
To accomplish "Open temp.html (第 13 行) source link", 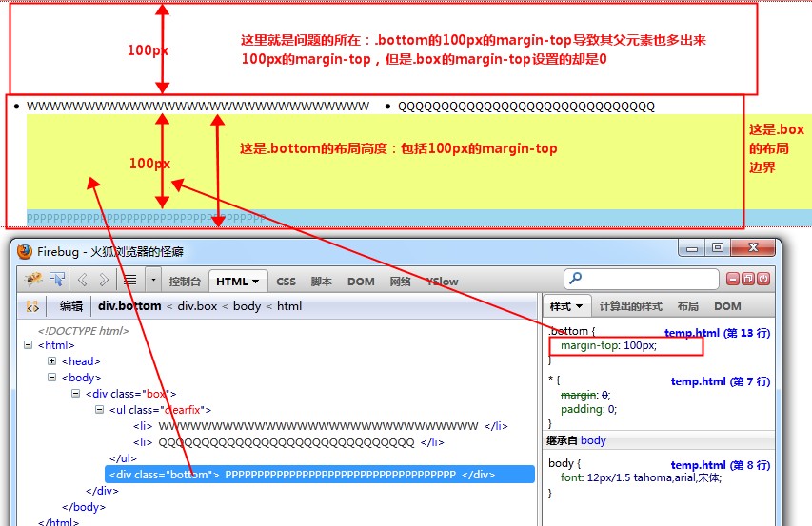I will (x=717, y=333).
